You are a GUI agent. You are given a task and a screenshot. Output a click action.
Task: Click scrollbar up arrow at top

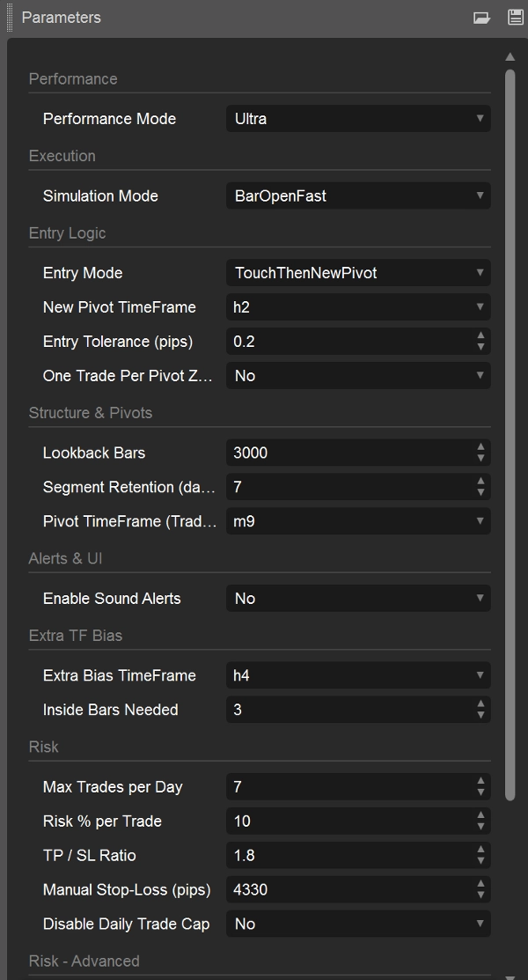point(510,57)
